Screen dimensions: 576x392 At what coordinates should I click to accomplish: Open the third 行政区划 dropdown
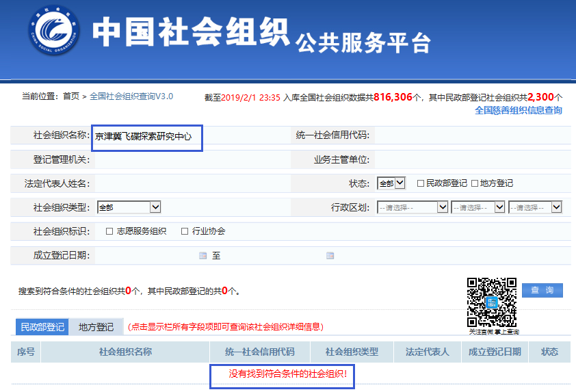coord(535,207)
